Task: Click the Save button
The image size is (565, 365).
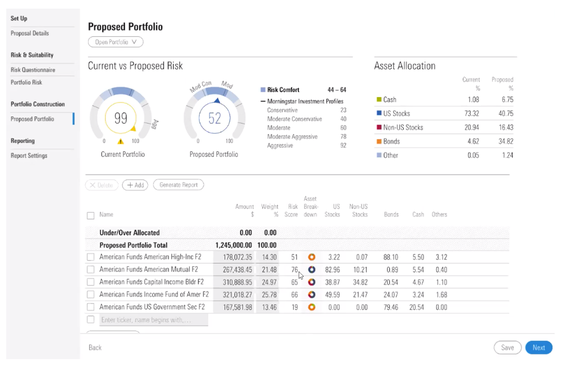Action: 507,347
